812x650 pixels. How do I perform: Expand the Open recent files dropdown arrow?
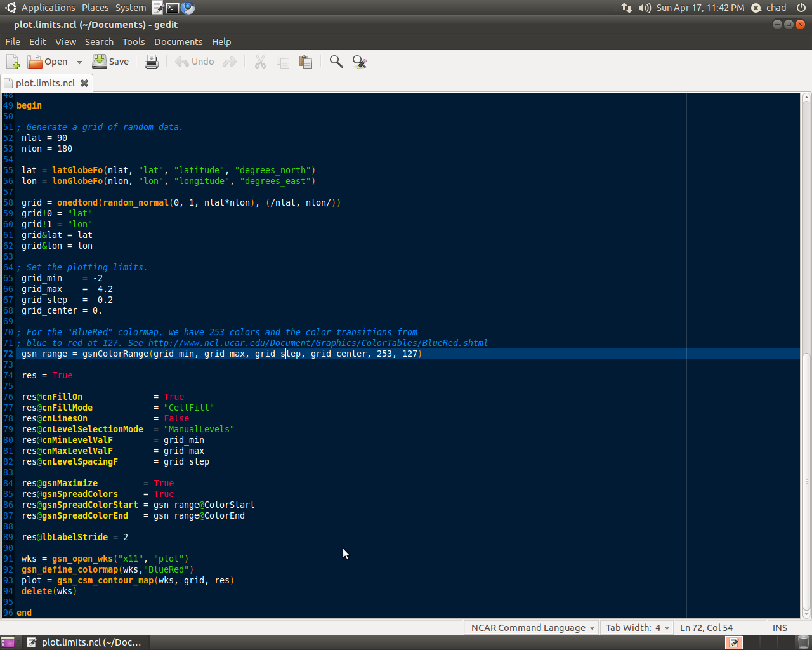click(79, 62)
